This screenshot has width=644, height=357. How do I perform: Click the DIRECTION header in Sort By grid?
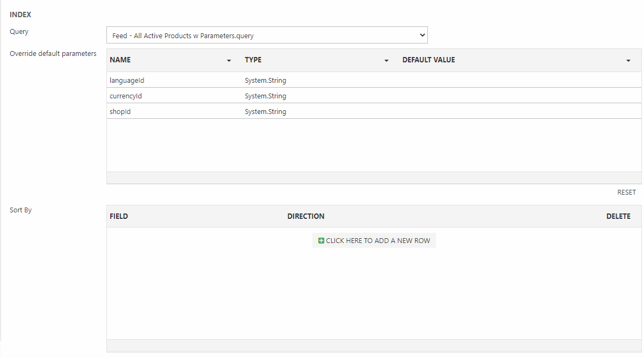pos(306,216)
